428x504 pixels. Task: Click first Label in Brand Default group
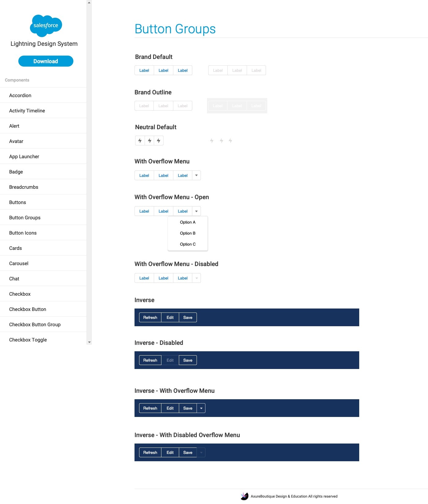pos(144,71)
